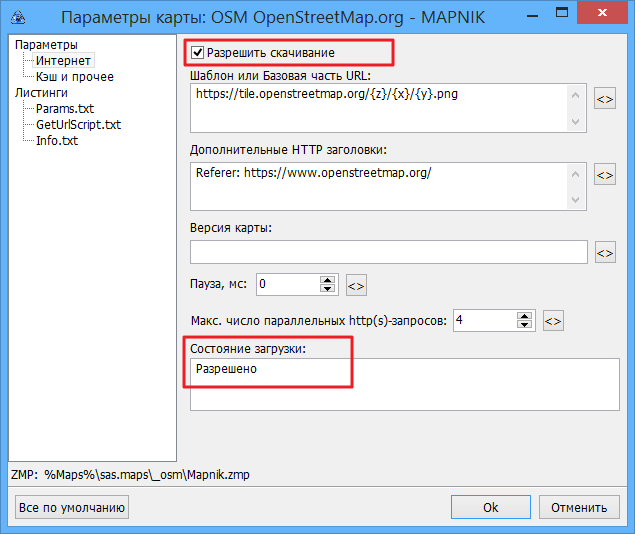Open the "Кэш и прочее" section

tap(74, 77)
